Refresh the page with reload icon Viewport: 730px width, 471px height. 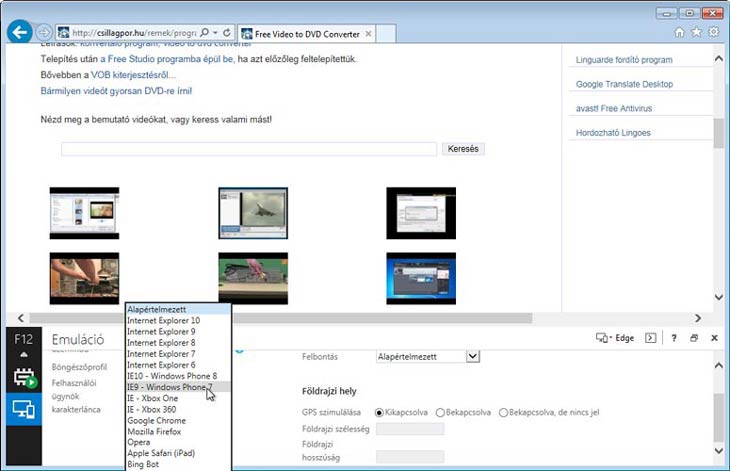227,33
